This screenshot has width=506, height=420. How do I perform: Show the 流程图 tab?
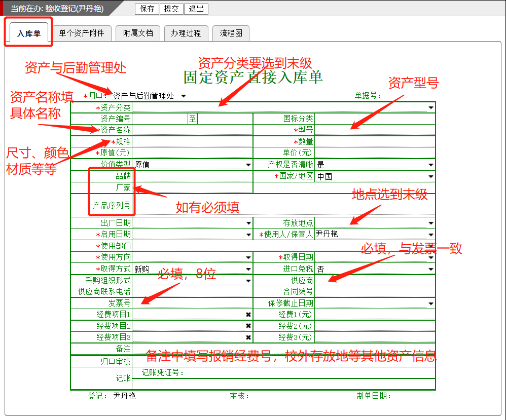231,33
